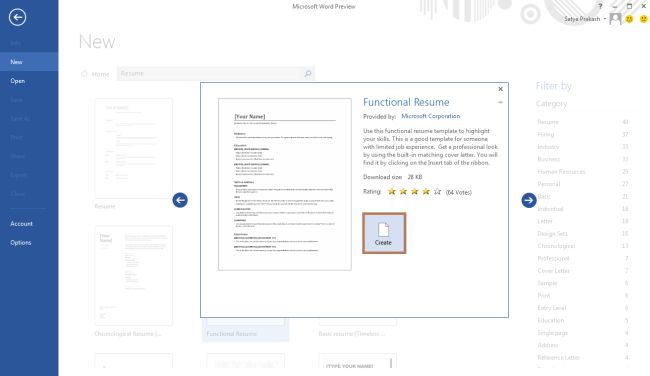Open the Help question mark
Image resolution: width=650 pixels, height=376 pixels.
[x=600, y=6]
